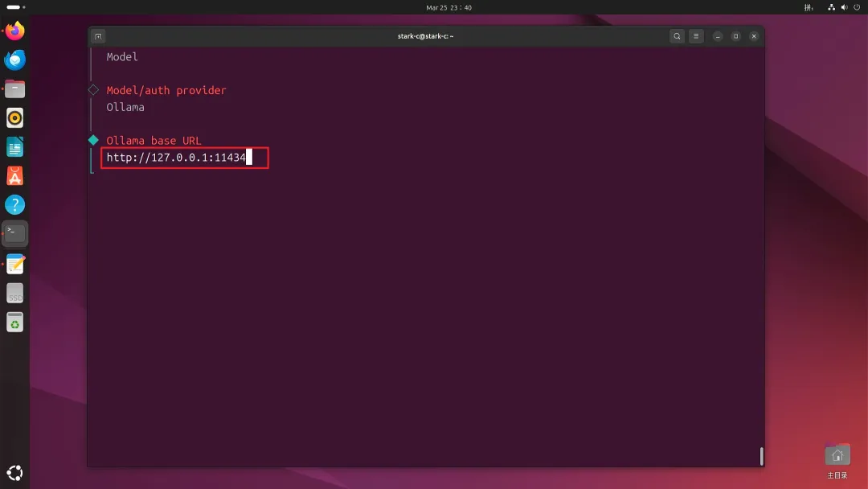The height and width of the screenshot is (489, 868).
Task: Open the Trash in dock
Action: 15,323
